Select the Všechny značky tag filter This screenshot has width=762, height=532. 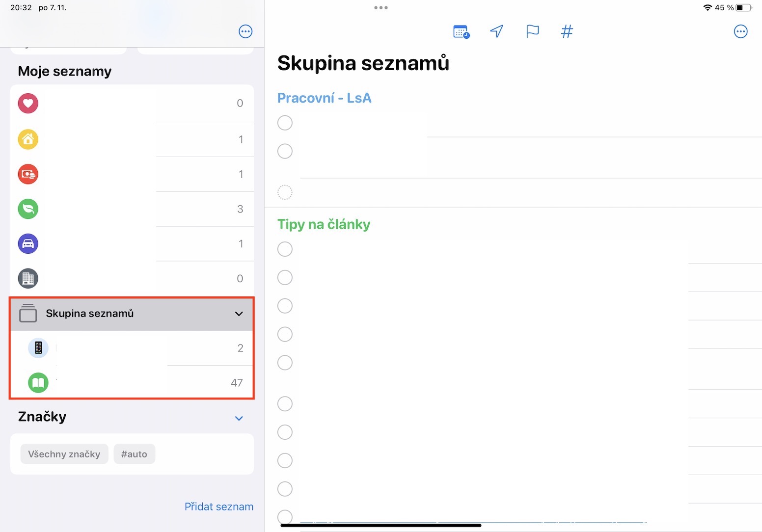point(64,454)
